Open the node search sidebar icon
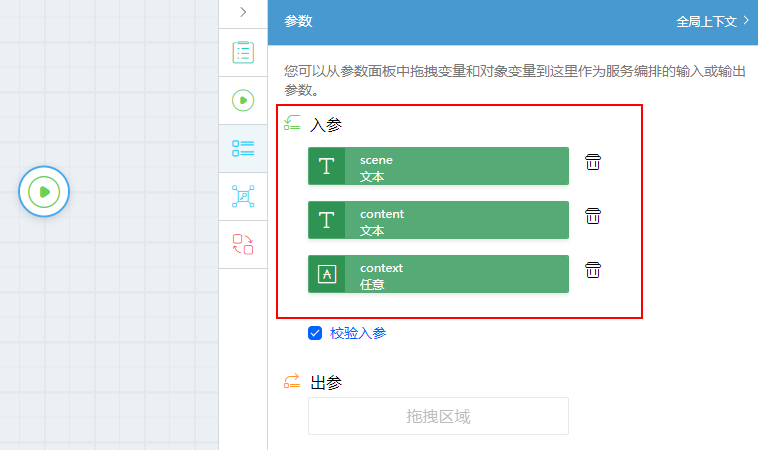The height and width of the screenshot is (450, 758). click(243, 196)
